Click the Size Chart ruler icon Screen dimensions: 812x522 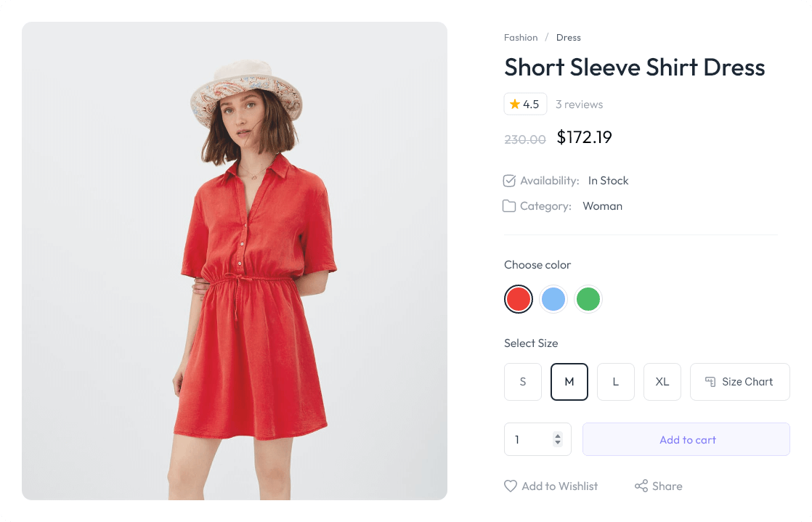(x=710, y=382)
